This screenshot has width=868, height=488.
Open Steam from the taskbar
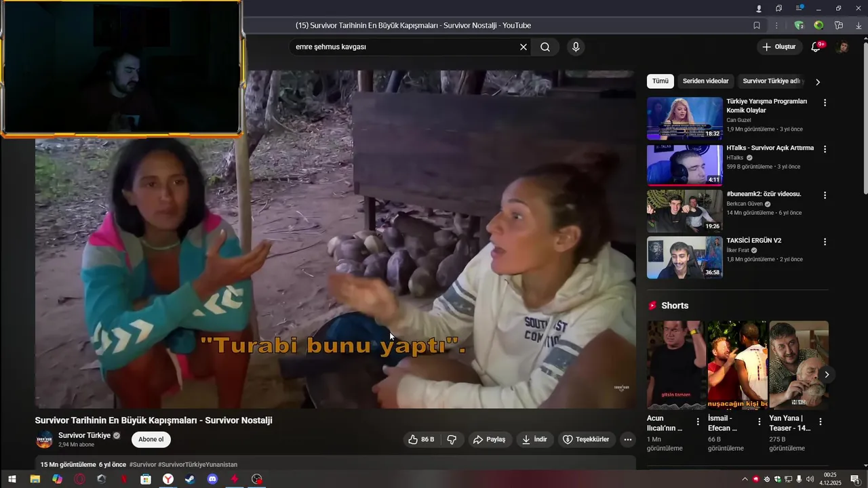coord(190,479)
